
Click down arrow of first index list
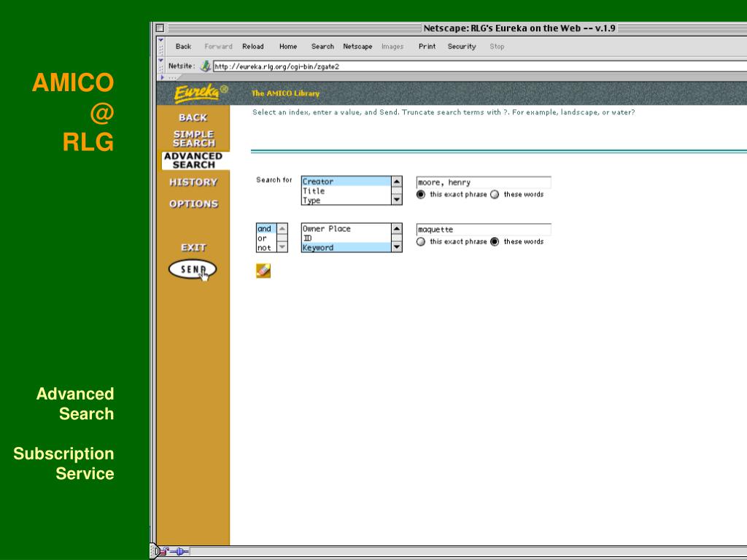pos(396,200)
